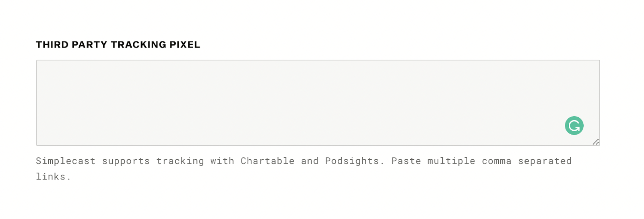
Task: Click the word "and" before Podsights
Action: (x=310, y=161)
